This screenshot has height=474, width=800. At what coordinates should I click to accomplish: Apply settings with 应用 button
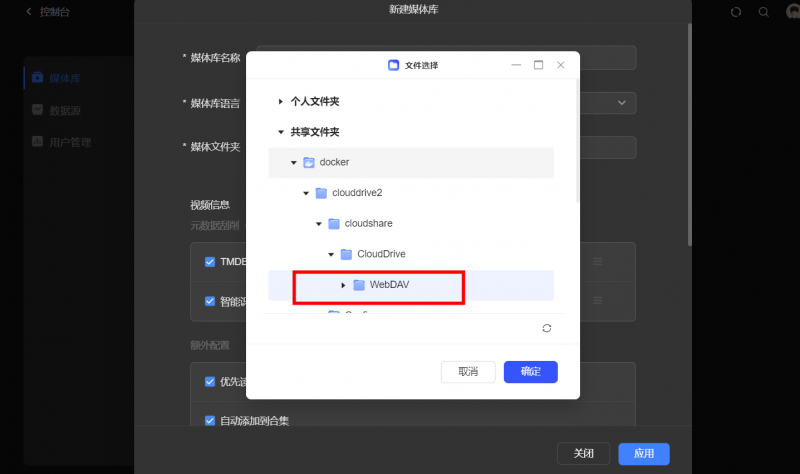click(x=644, y=454)
